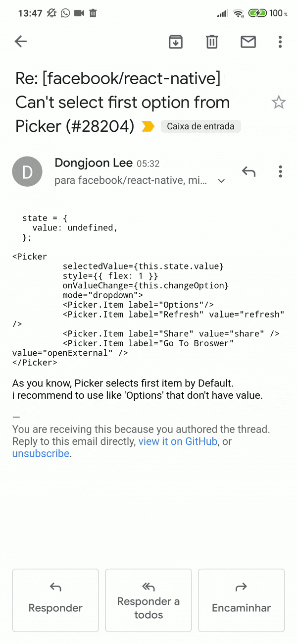Open the message options three-dot menu
The width and height of the screenshot is (297, 644).
coord(280,171)
